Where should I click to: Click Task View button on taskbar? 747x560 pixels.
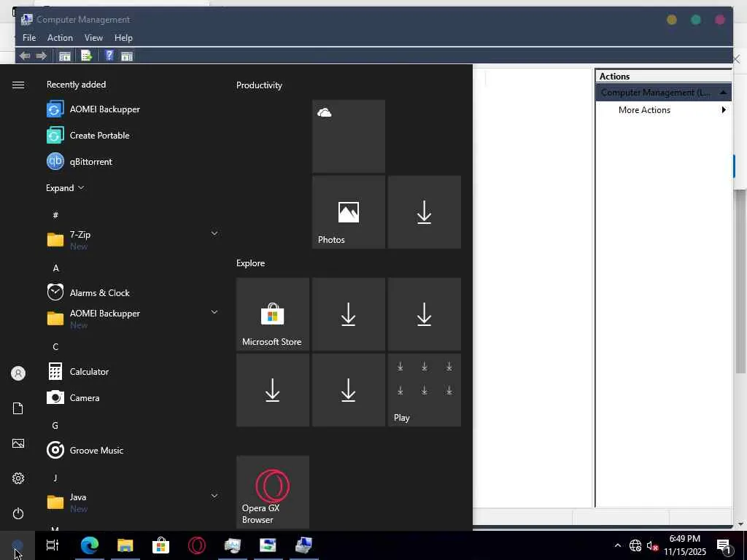pyautogui.click(x=53, y=545)
